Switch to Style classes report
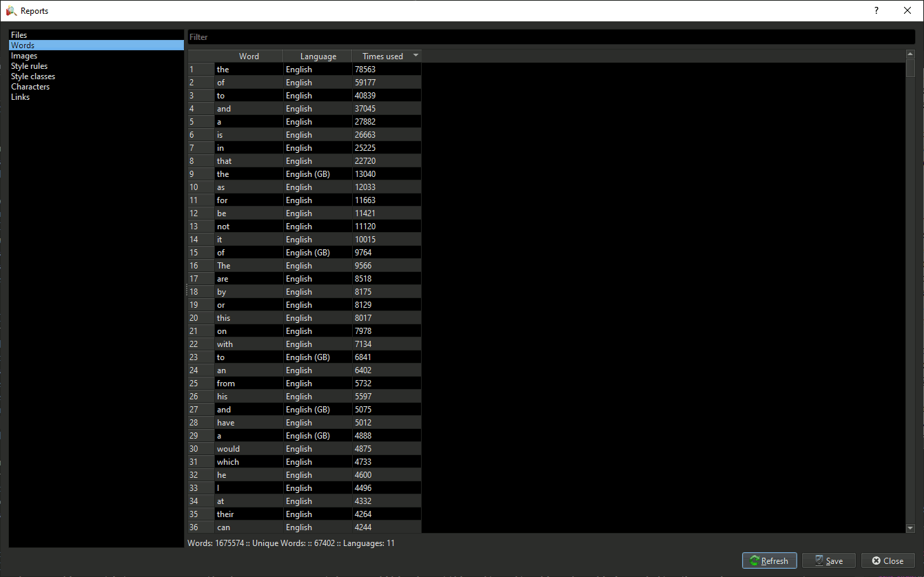The height and width of the screenshot is (577, 924). (x=96, y=76)
